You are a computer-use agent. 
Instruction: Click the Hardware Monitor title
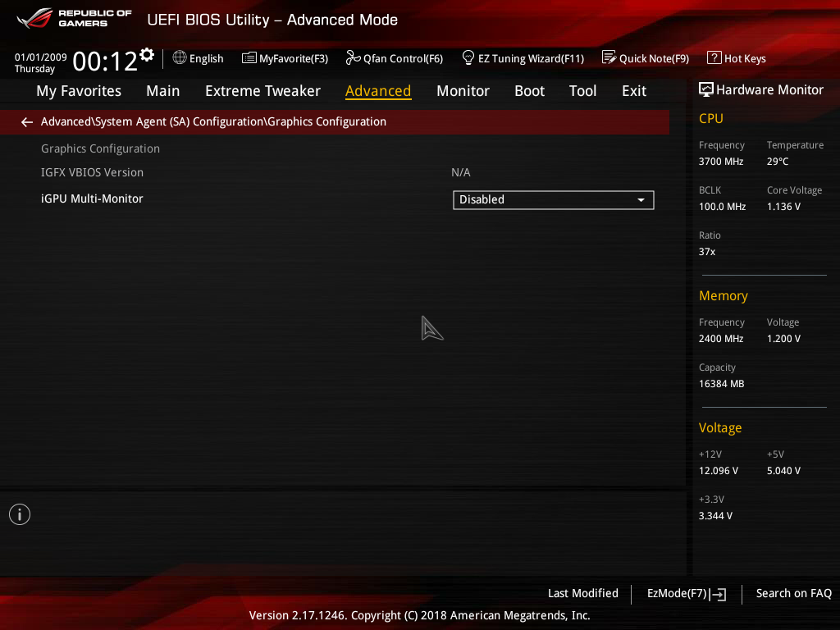click(x=769, y=90)
